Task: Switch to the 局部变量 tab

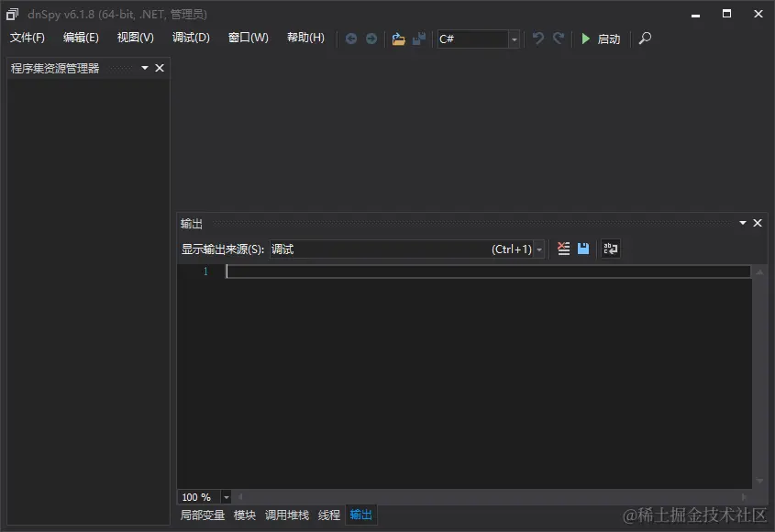Action: pyautogui.click(x=203, y=515)
